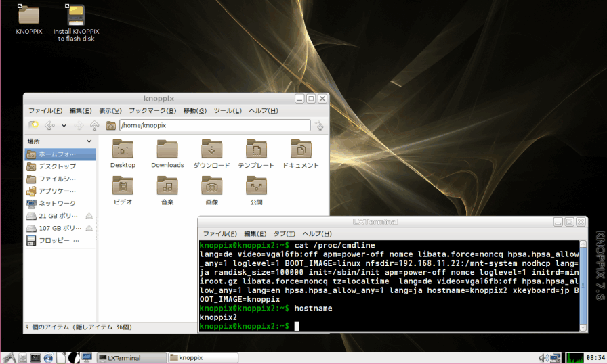Click the monitor icon on taskbar
The height and width of the screenshot is (364, 607).
[x=86, y=358]
